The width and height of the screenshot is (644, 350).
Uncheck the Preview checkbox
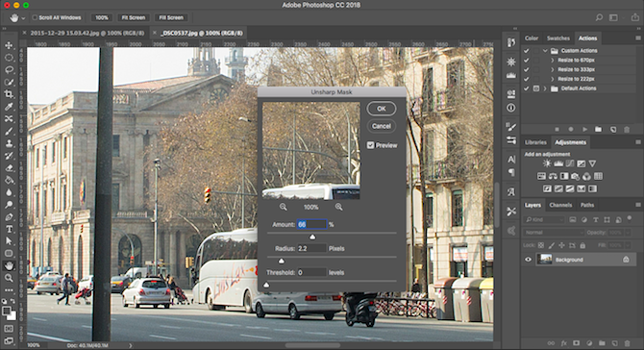click(x=370, y=145)
